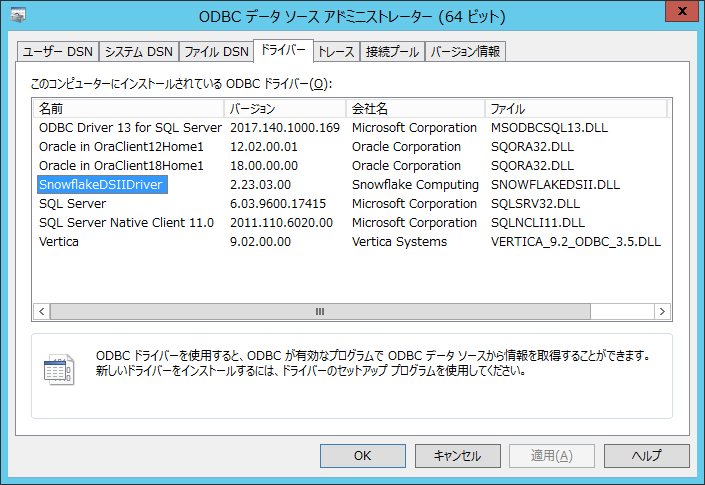
Task: Click the driver info document icon
Action: [x=59, y=369]
